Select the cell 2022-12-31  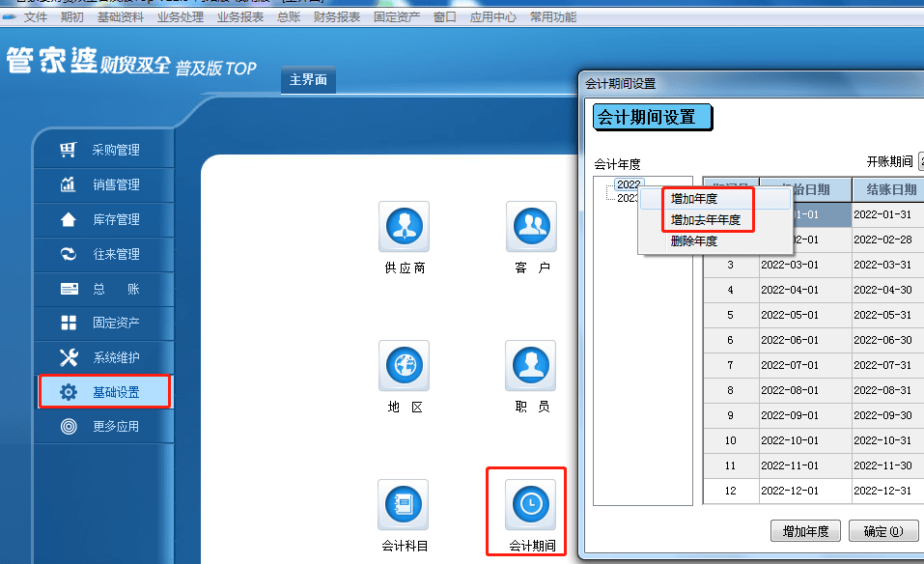[x=888, y=491]
